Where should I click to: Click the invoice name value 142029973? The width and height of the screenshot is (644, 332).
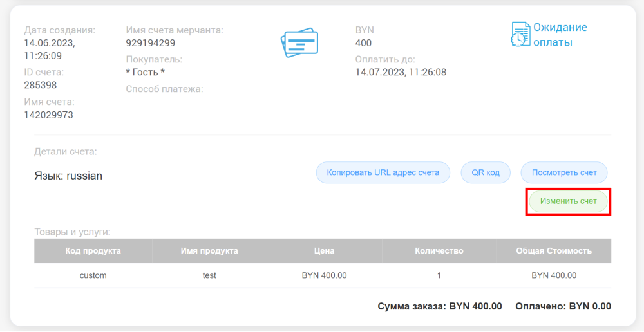pos(48,115)
